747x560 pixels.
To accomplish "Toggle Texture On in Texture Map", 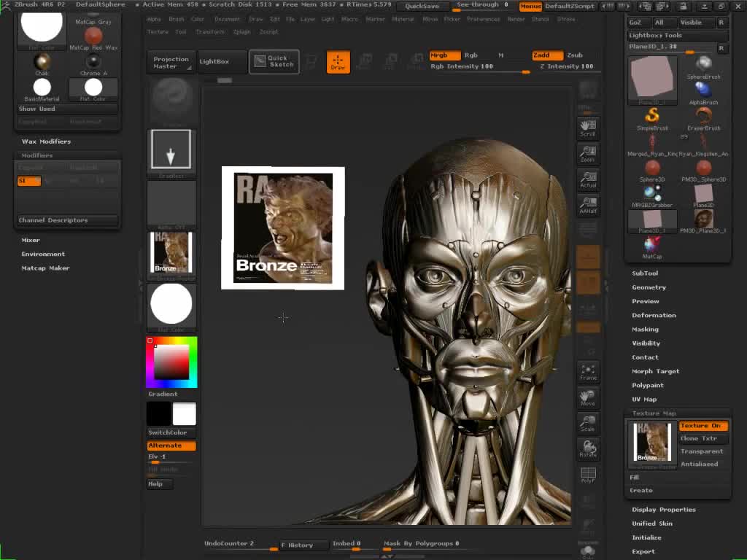I will click(x=703, y=426).
